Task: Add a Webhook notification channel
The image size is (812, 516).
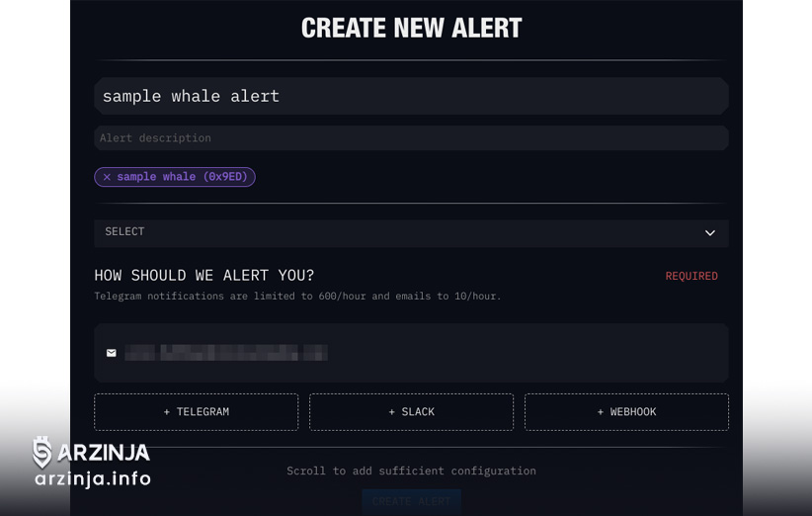Action: (x=626, y=412)
